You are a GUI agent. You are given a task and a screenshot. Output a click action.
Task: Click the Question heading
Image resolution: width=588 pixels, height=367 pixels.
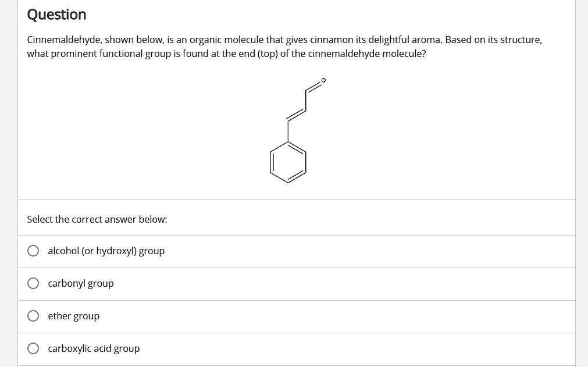pos(56,14)
